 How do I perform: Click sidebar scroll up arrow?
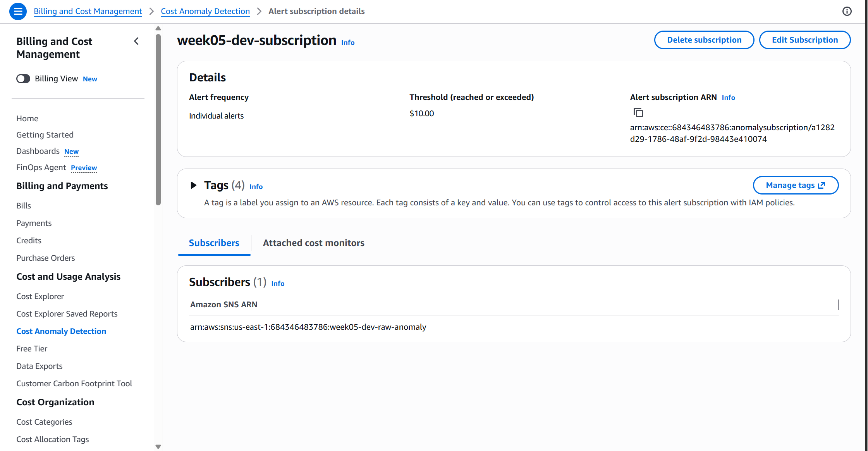coord(158,28)
